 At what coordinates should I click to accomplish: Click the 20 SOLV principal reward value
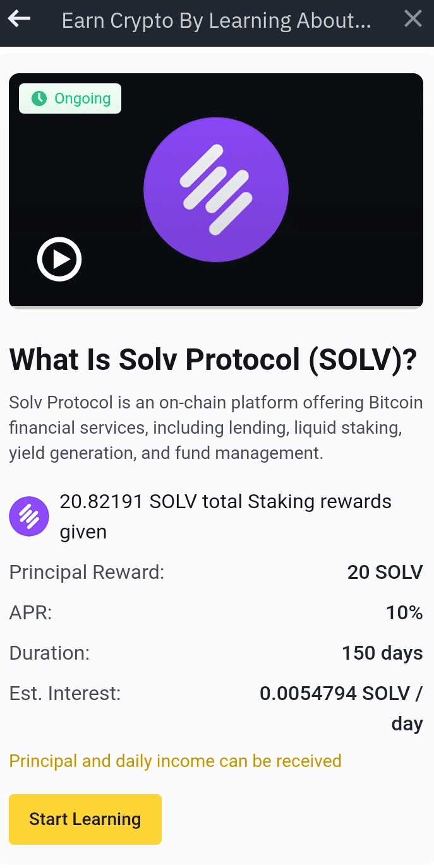pyautogui.click(x=385, y=573)
